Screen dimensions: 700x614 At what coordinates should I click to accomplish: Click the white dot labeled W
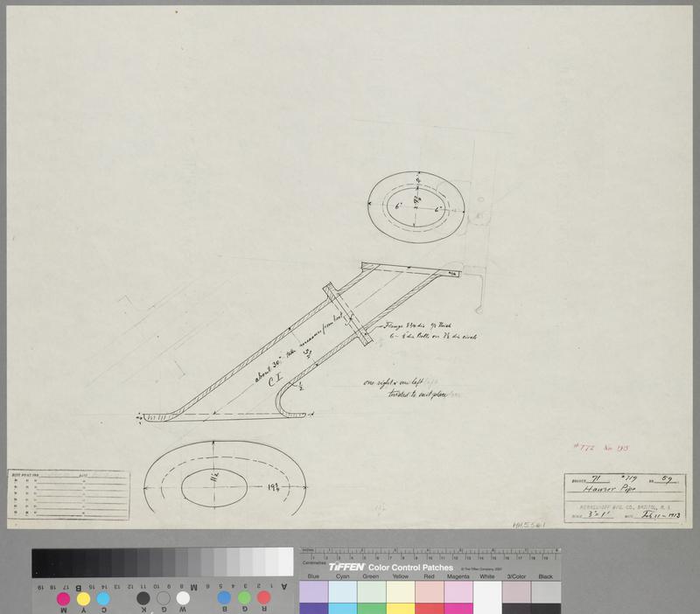coord(183,598)
